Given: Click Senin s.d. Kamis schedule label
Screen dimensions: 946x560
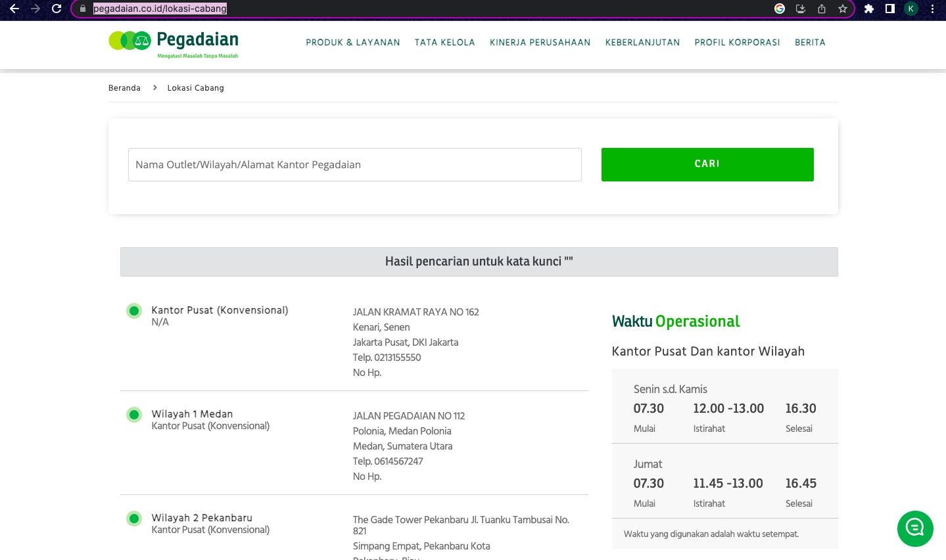Looking at the screenshot, I should click(671, 389).
